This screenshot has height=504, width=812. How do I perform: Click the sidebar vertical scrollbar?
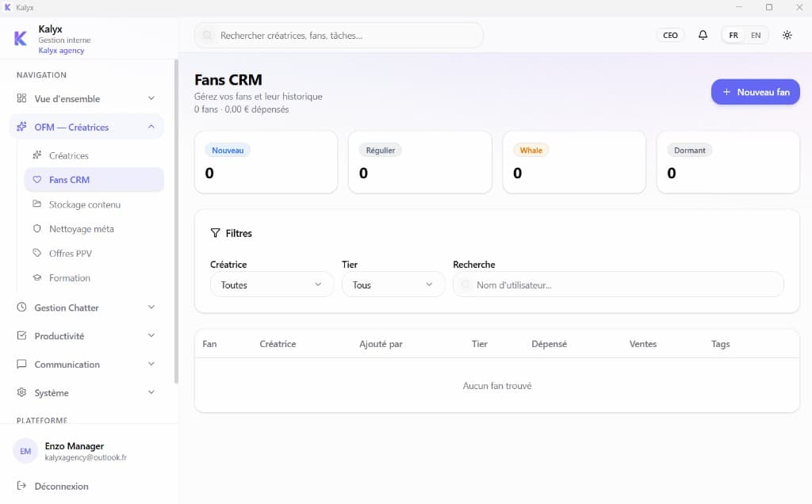(x=176, y=221)
